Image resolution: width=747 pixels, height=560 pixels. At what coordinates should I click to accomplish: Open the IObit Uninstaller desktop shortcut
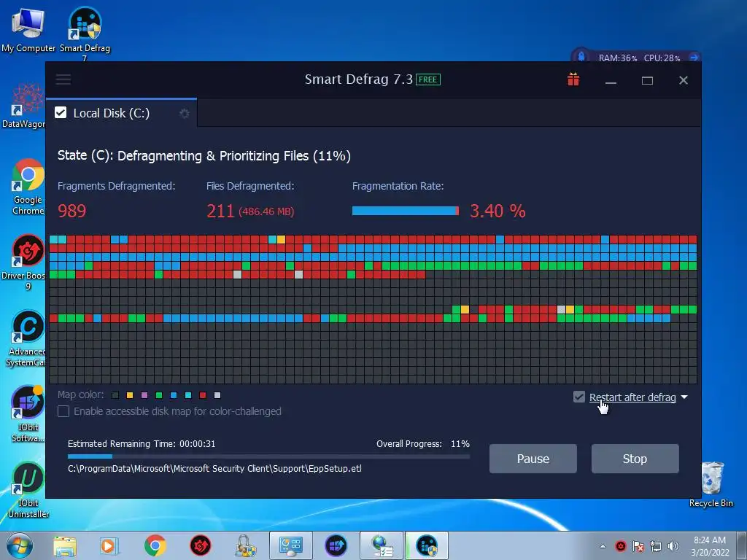[28, 490]
